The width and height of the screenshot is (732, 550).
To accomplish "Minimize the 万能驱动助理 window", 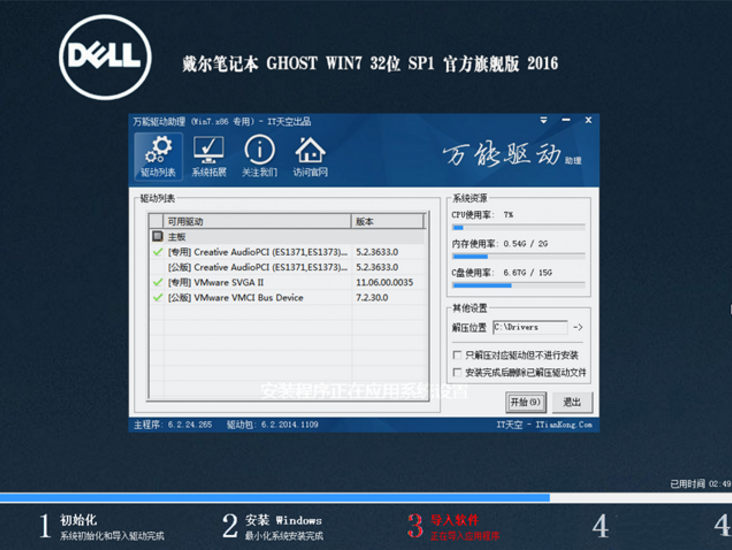I will click(x=566, y=120).
